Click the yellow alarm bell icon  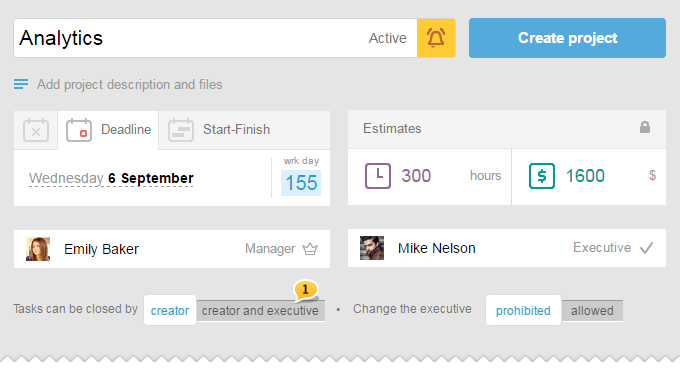436,38
